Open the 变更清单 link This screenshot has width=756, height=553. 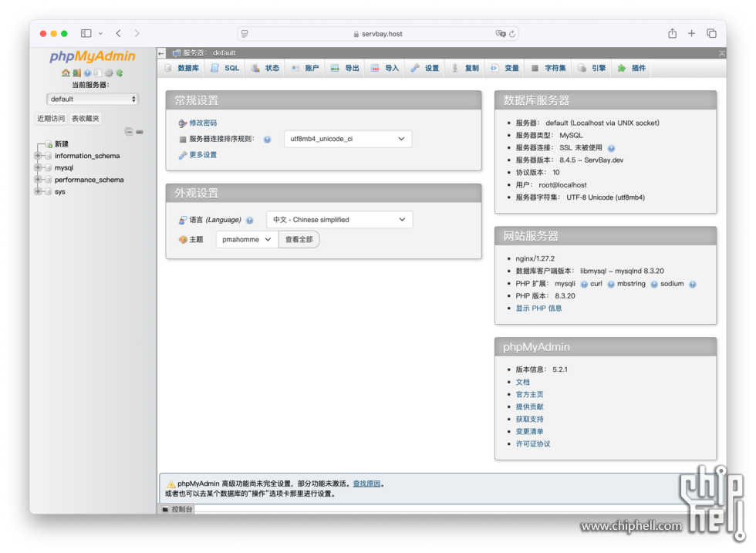[529, 431]
